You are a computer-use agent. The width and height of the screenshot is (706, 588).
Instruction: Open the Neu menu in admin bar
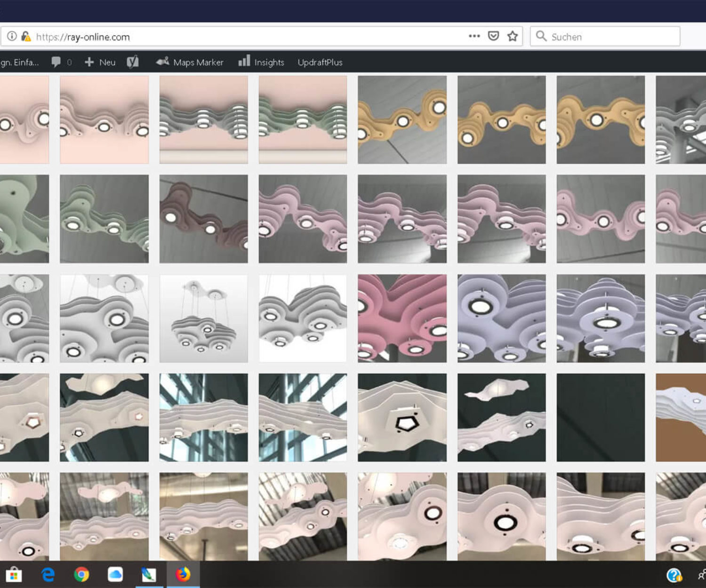(100, 62)
